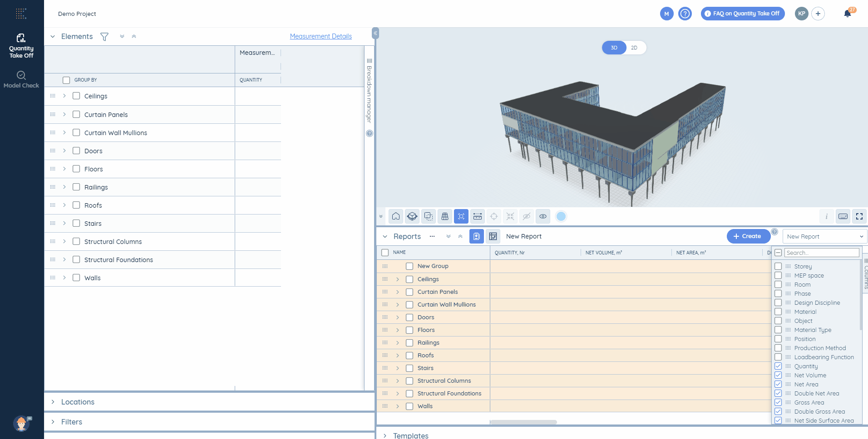Screen dimensions: 868x439
Task: Open the assistant avatar chat icon
Action: point(22,423)
